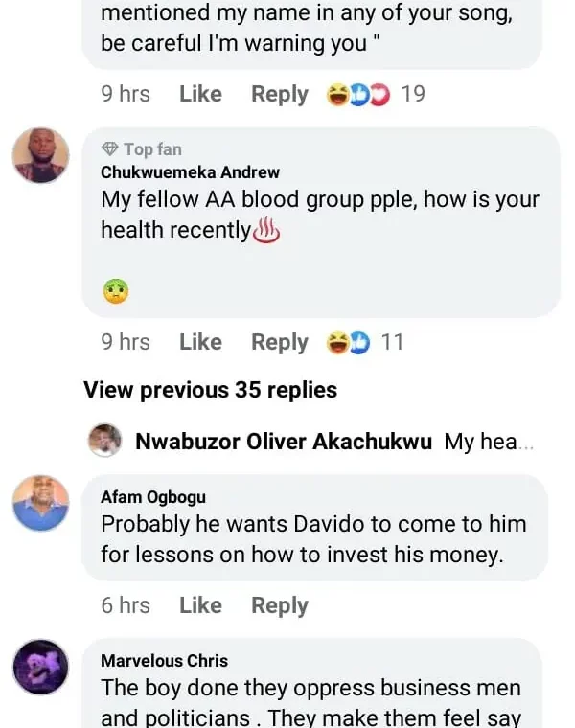Like Chukwuemeka Andrew's comment
Image resolution: width=575 pixels, height=728 pixels.
point(200,342)
